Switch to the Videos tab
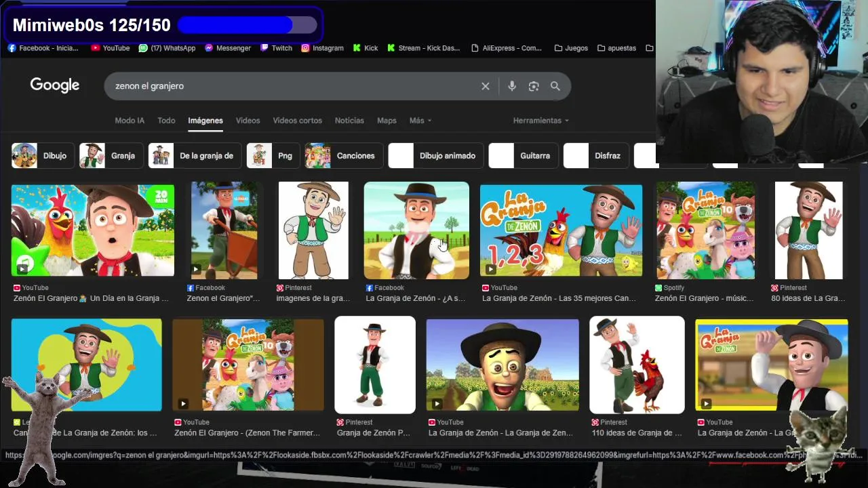The image size is (868, 488). click(248, 120)
